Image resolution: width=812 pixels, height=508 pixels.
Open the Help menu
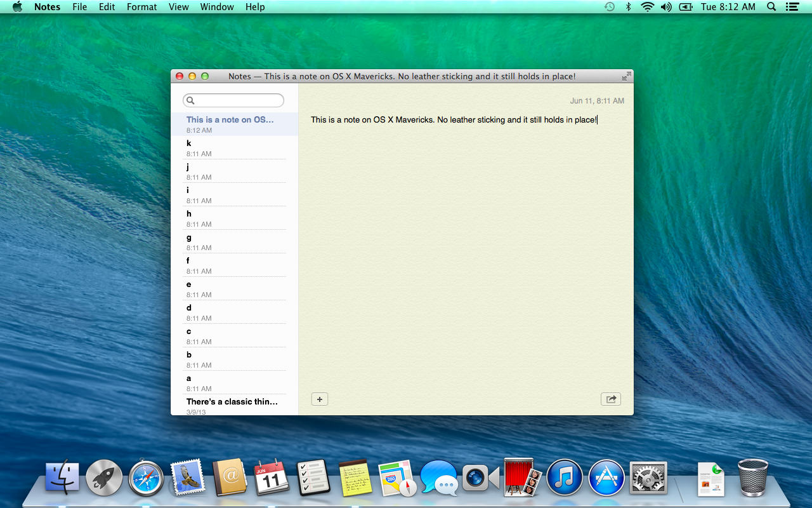coord(255,7)
